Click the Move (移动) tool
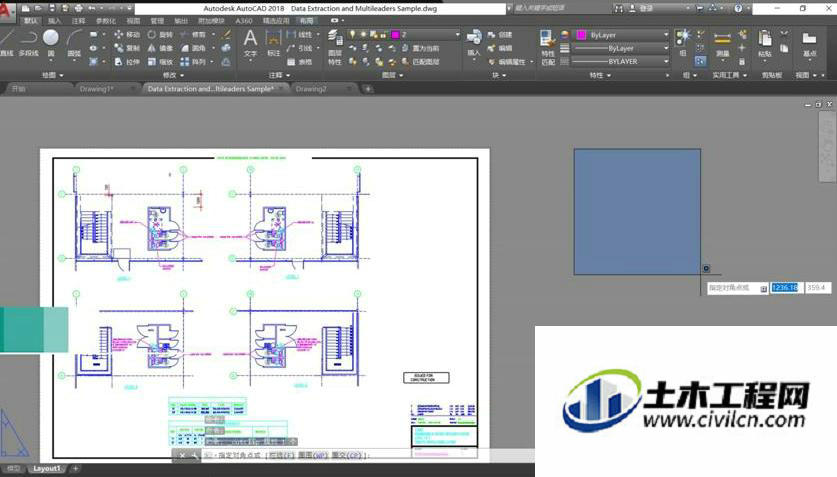 pyautogui.click(x=127, y=35)
